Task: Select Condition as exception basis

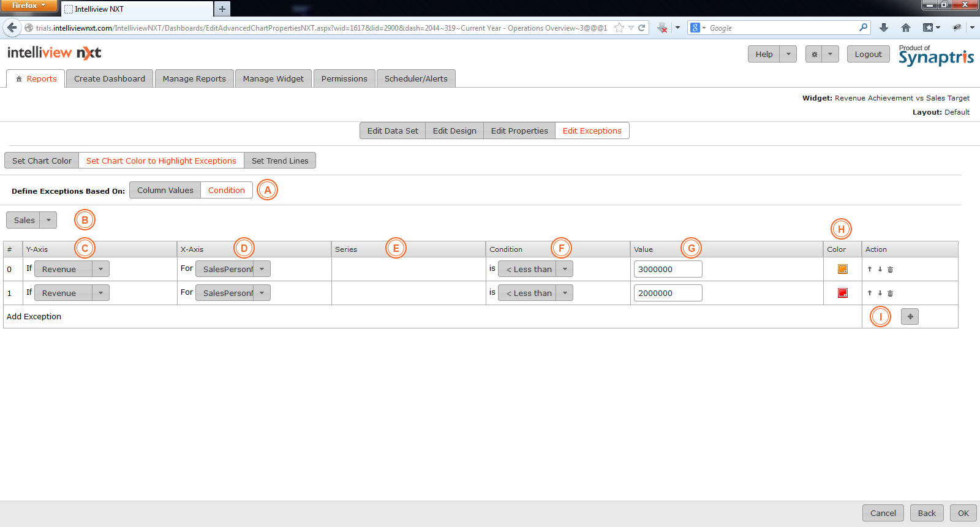Action: (x=226, y=191)
